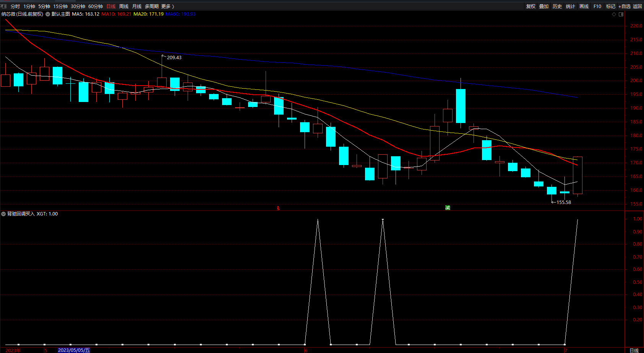644x353 pixels.
Task: Open the 统计 statistics button
Action: click(x=571, y=6)
